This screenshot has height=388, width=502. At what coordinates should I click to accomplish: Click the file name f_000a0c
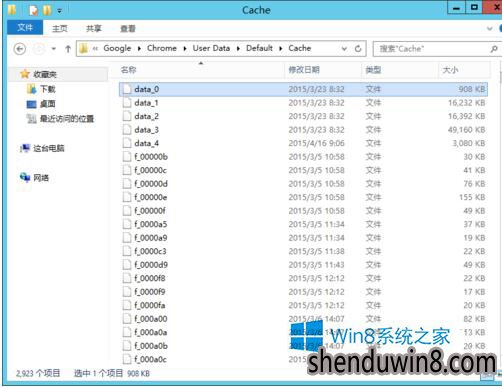[150, 359]
